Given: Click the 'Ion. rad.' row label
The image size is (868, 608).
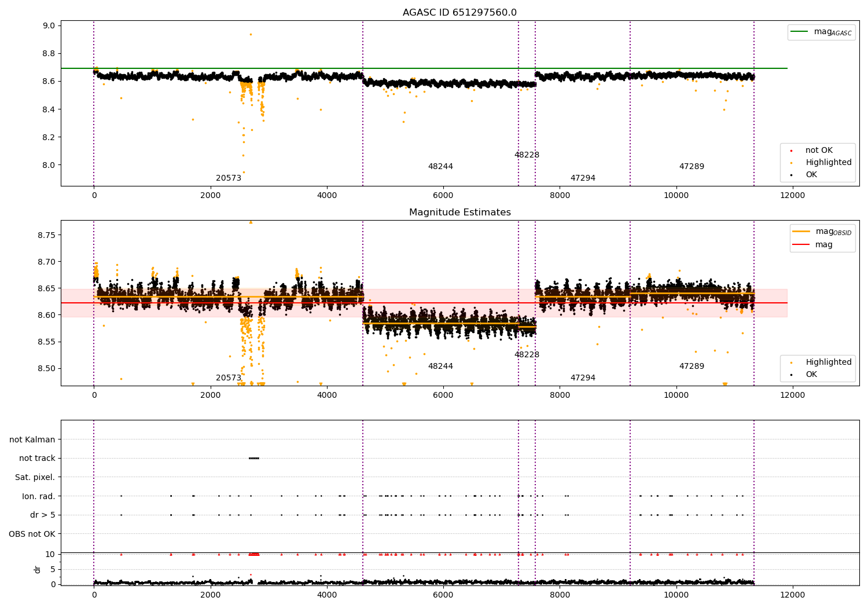Looking at the screenshot, I should pos(39,496).
